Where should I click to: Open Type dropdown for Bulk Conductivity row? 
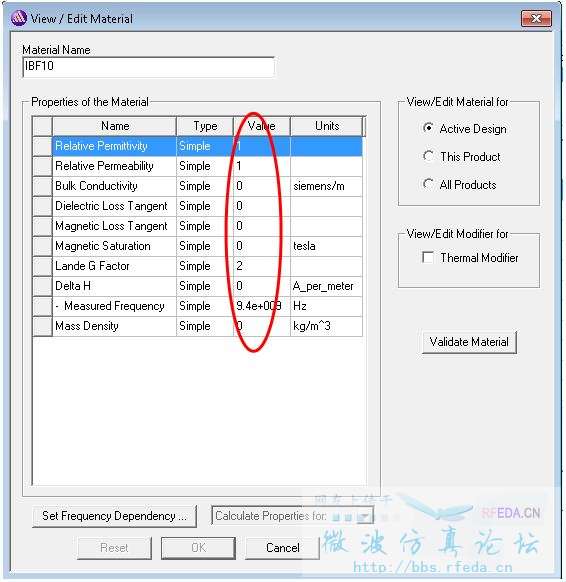point(205,186)
